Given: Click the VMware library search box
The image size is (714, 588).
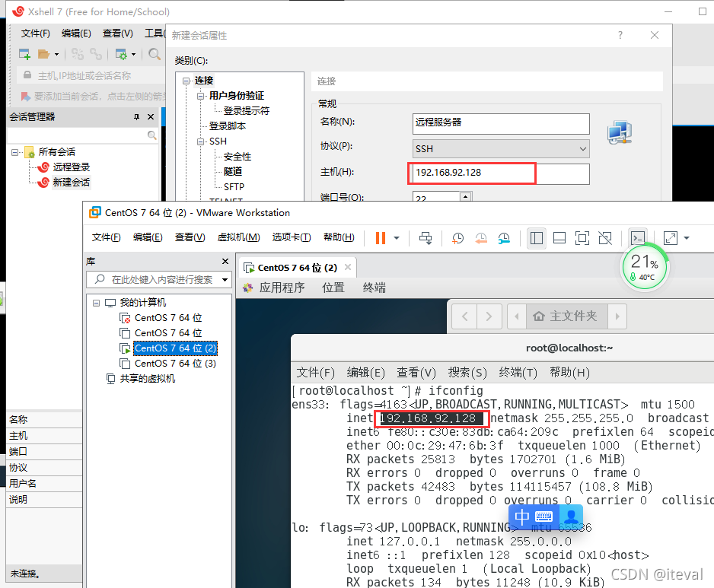Looking at the screenshot, I should pyautogui.click(x=159, y=279).
